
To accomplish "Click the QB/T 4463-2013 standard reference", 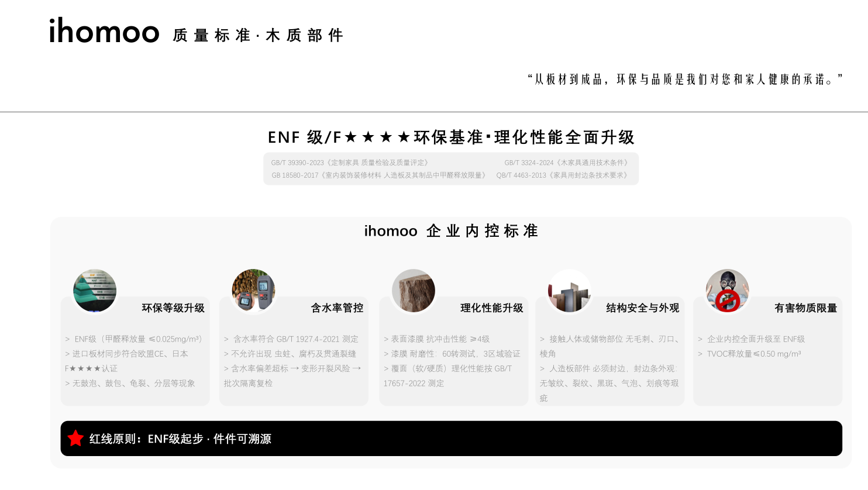I will point(562,175).
